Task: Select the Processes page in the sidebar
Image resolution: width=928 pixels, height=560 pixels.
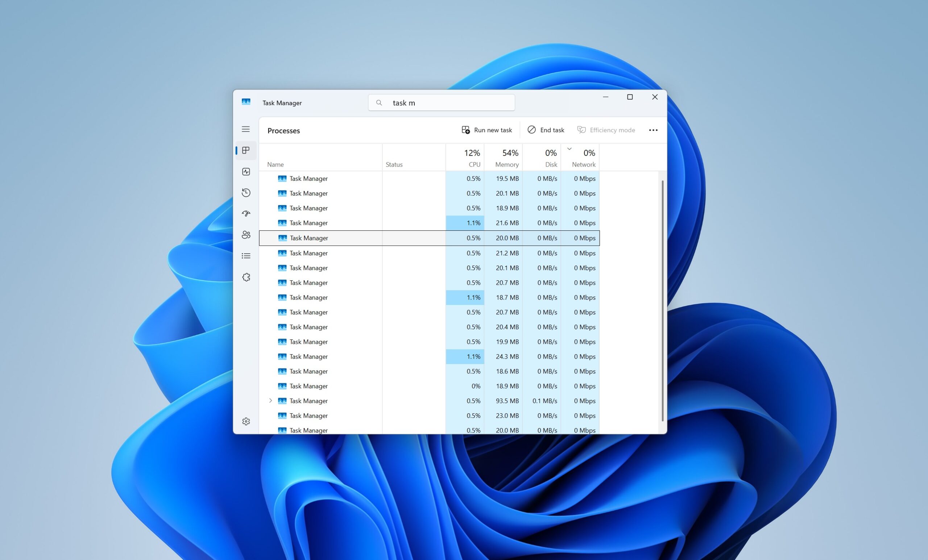Action: pos(246,150)
